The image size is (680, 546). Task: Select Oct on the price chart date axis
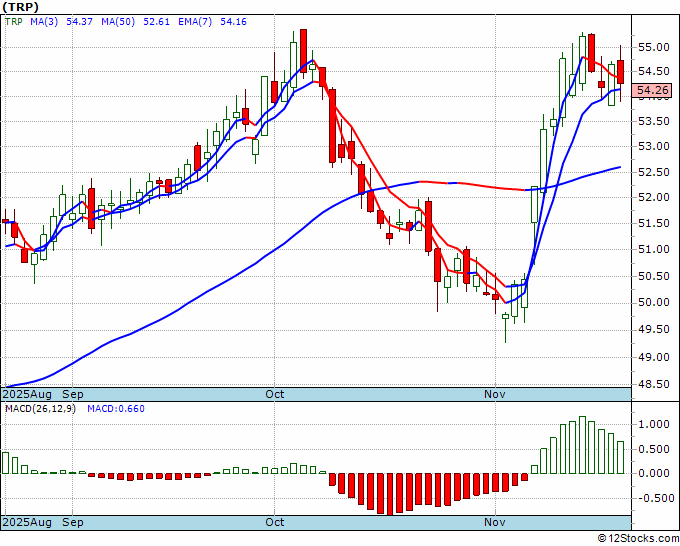[275, 394]
